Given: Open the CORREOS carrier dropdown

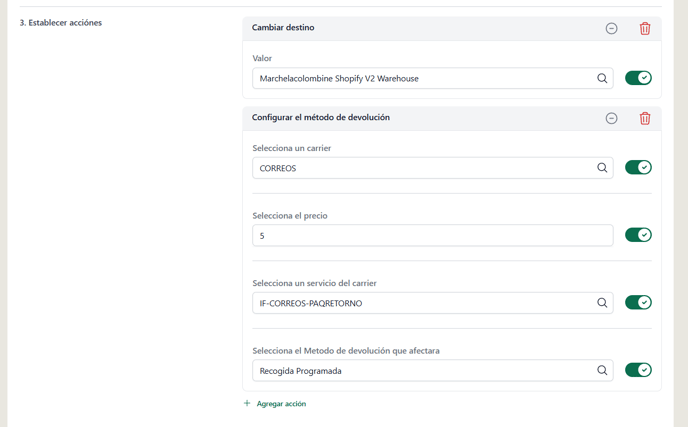Looking at the screenshot, I should coord(433,168).
